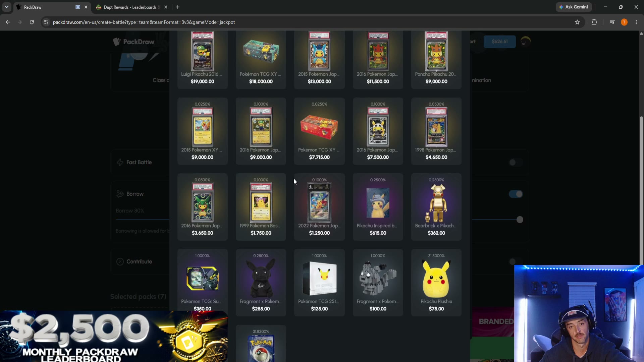Open the media controls icon in toolbar

(x=612, y=22)
